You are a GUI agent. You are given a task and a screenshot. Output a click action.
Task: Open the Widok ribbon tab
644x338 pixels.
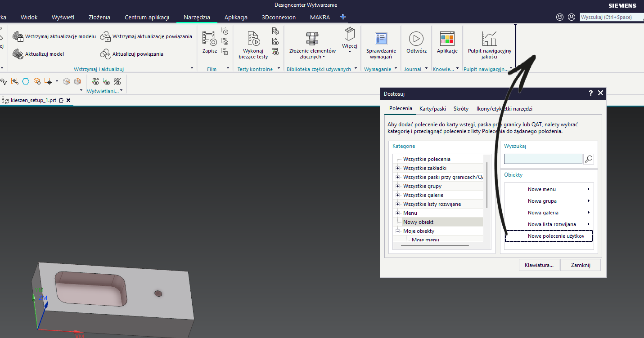coord(29,18)
